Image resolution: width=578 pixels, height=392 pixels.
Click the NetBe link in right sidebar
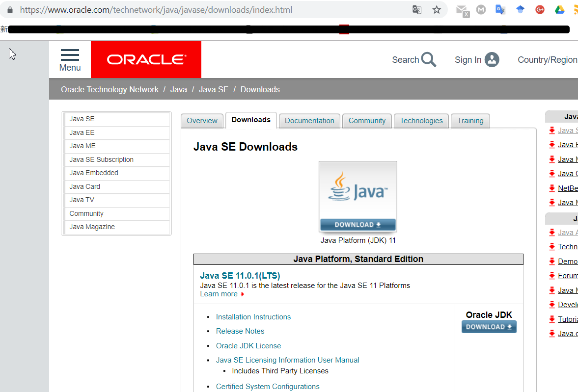568,188
